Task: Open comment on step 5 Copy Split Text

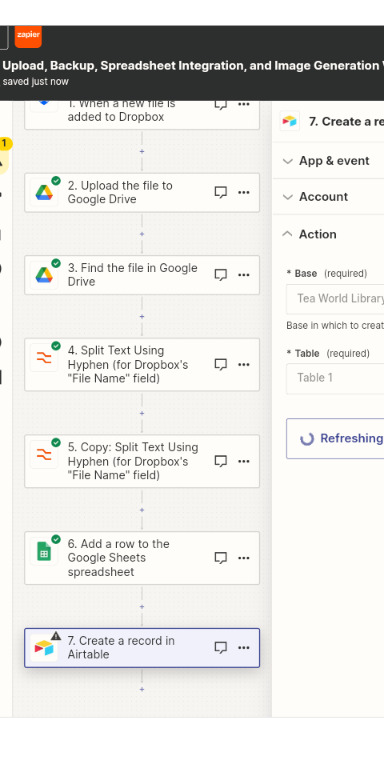Action: click(221, 461)
